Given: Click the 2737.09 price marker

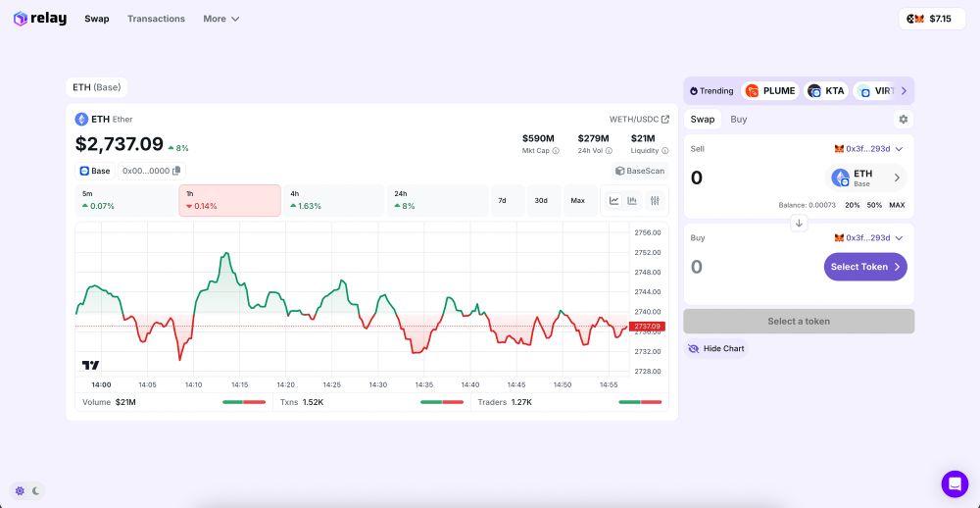Looking at the screenshot, I should pos(648,326).
